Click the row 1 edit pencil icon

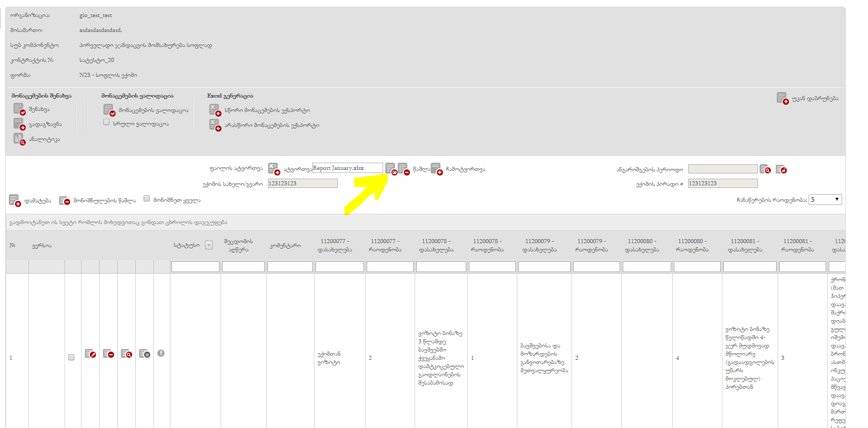tap(90, 354)
